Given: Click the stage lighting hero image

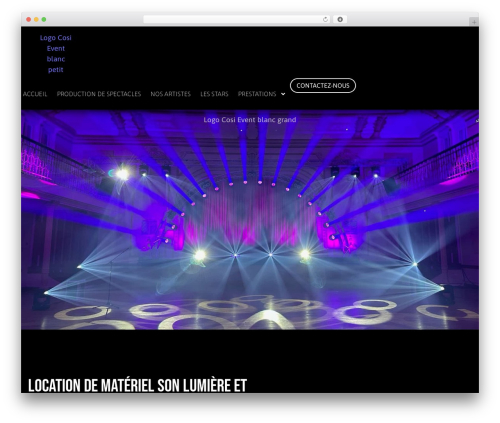Looking at the screenshot, I should 250,220.
